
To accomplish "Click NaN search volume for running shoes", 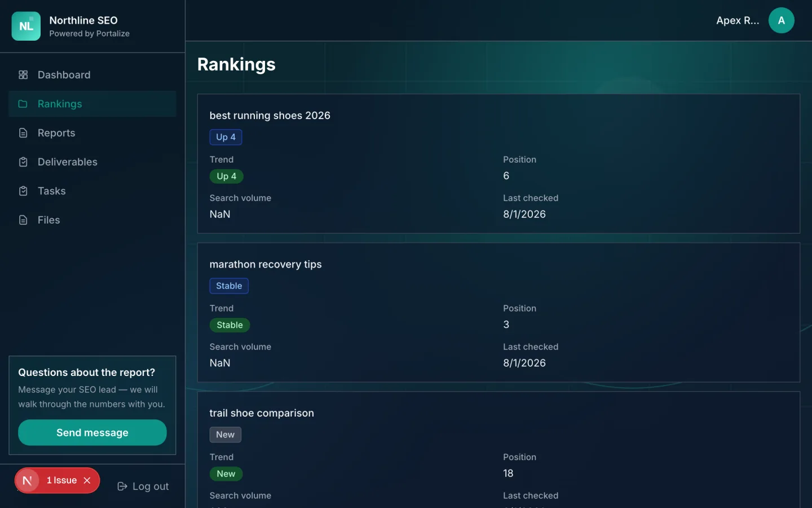I will point(220,214).
